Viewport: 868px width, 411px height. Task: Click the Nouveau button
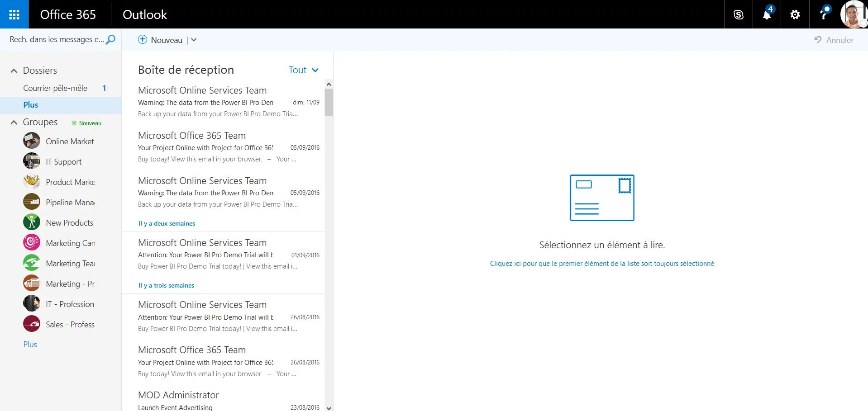click(x=160, y=40)
